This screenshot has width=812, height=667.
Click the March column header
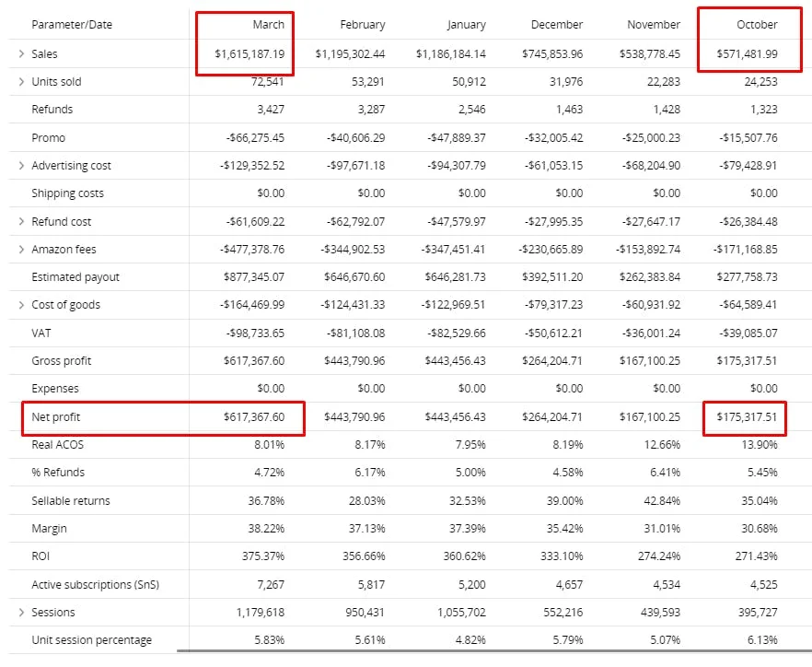click(268, 24)
